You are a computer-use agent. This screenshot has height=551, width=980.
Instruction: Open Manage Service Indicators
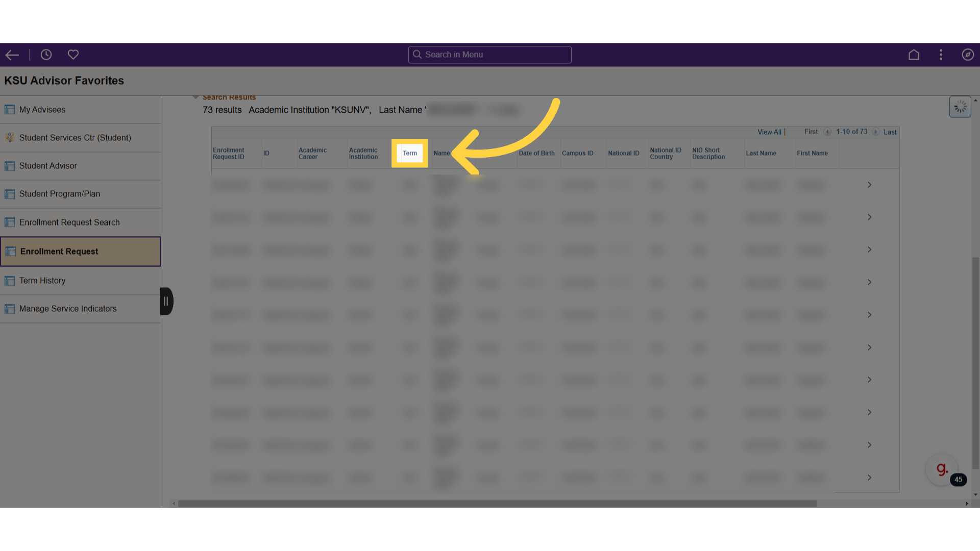pyautogui.click(x=80, y=309)
